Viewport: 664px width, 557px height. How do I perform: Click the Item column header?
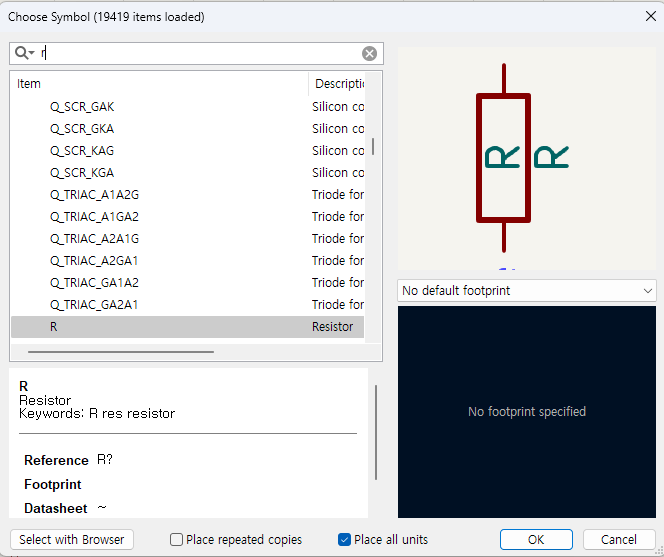click(x=159, y=84)
